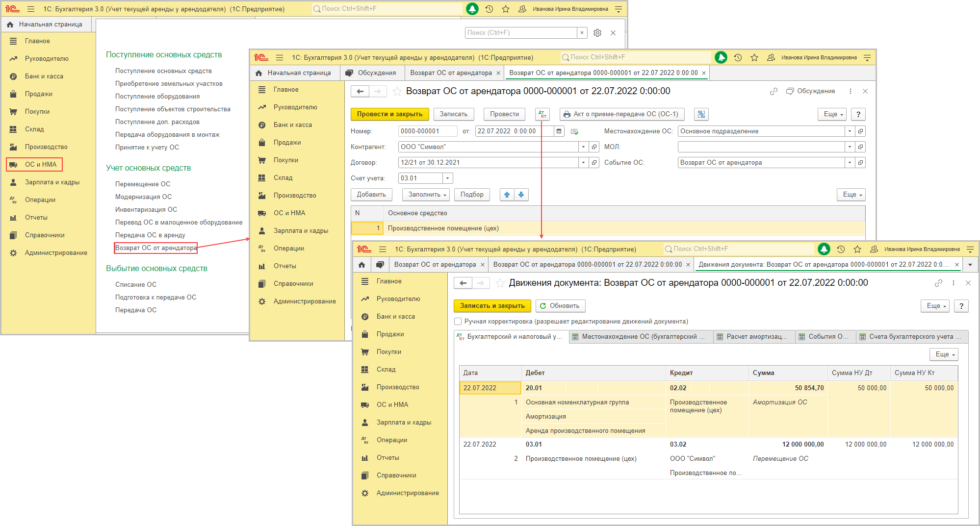Open the Модернизация ОС link
Image resolution: width=980 pixels, height=526 pixels.
tap(143, 197)
